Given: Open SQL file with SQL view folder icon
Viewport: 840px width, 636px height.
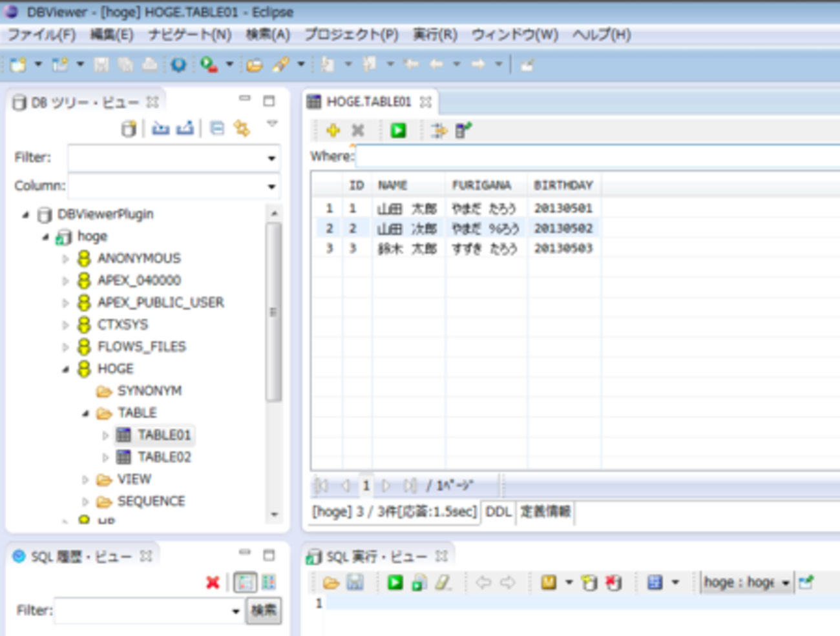Looking at the screenshot, I should pyautogui.click(x=331, y=582).
